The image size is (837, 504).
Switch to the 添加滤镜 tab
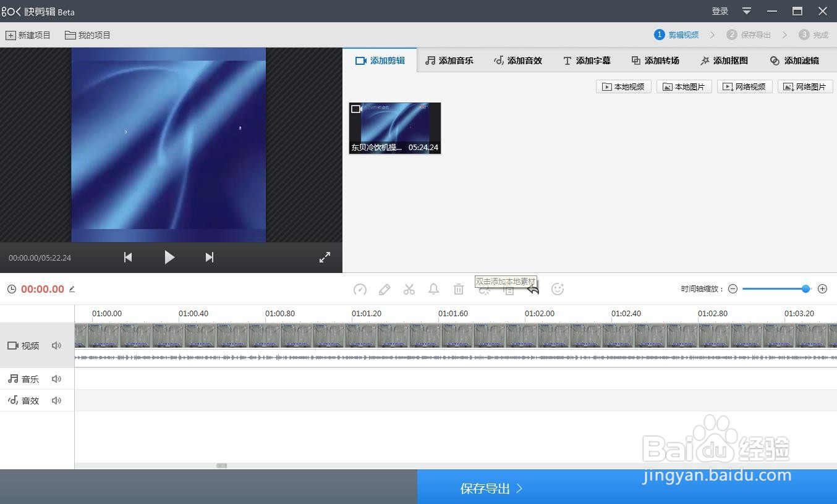(x=794, y=61)
